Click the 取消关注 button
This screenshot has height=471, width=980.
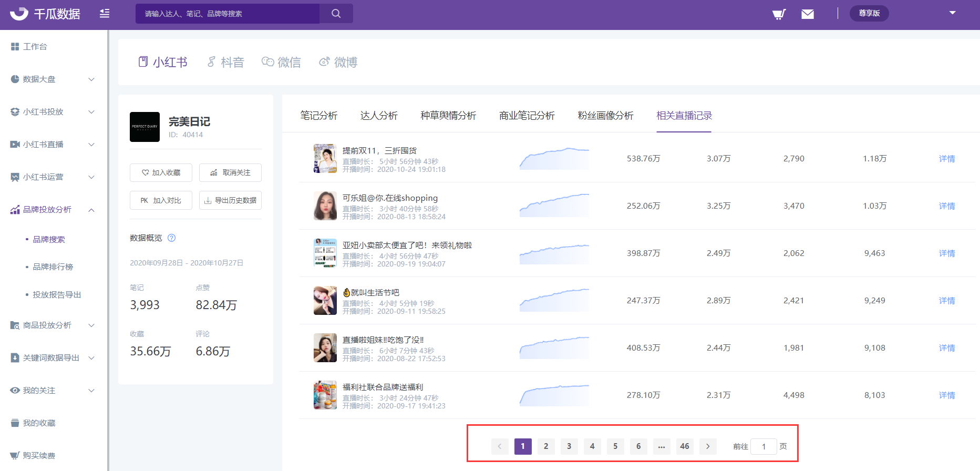point(230,172)
